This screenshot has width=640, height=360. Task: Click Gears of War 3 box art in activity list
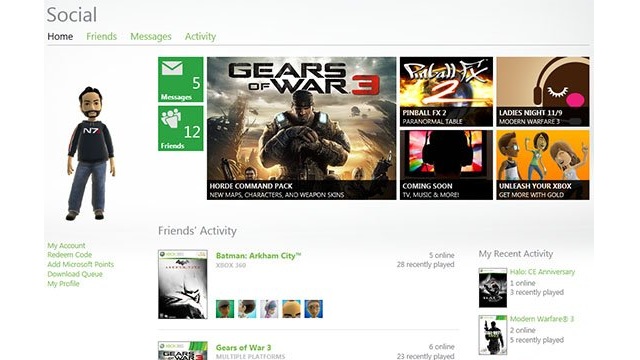pyautogui.click(x=182, y=351)
